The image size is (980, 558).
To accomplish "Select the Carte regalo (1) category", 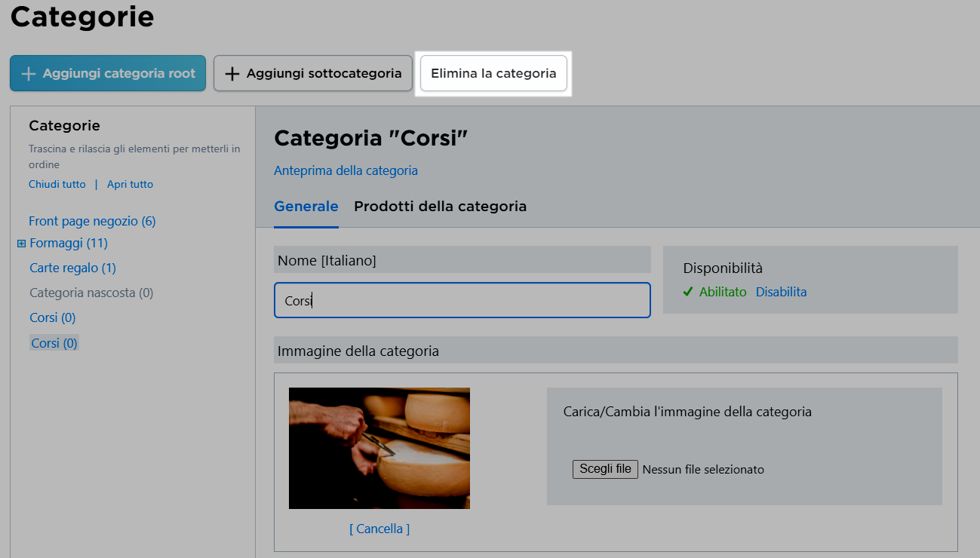I will click(72, 268).
